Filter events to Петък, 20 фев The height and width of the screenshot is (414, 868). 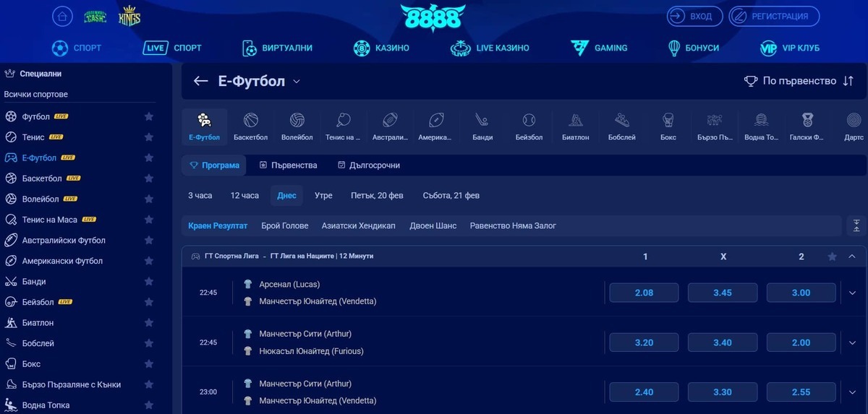pos(377,196)
